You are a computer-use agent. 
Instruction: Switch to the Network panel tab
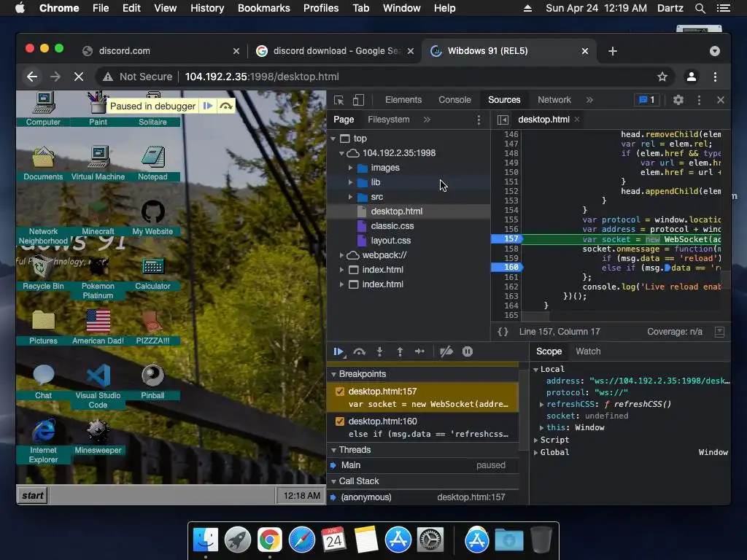pos(554,99)
